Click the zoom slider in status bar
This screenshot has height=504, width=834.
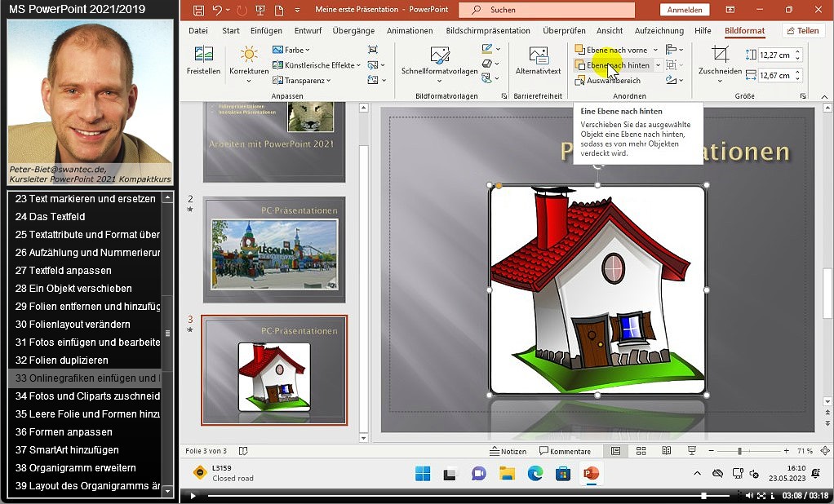(740, 451)
